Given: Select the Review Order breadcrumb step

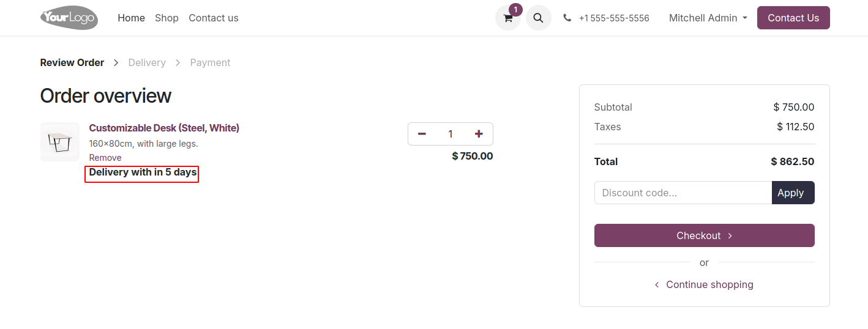Looking at the screenshot, I should [x=72, y=62].
